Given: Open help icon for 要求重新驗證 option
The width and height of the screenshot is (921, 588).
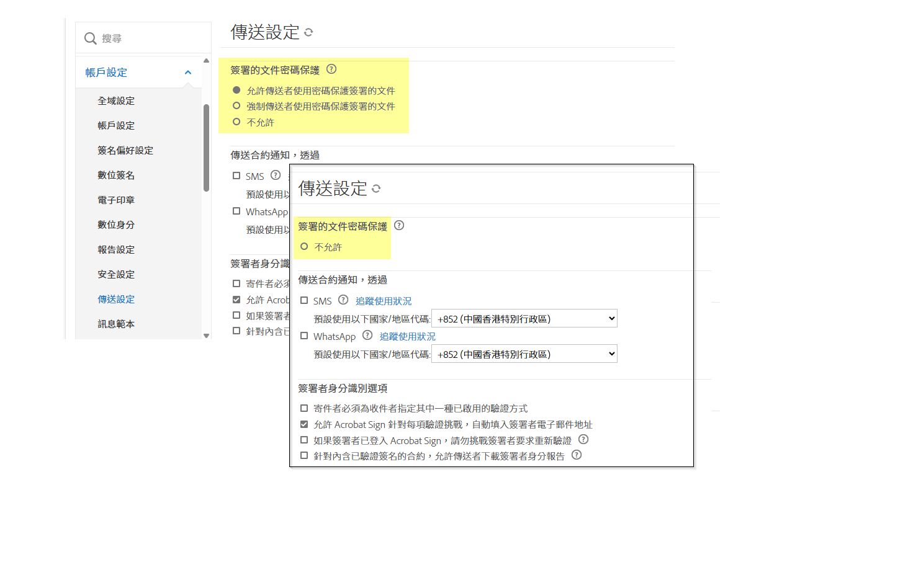Looking at the screenshot, I should click(583, 440).
